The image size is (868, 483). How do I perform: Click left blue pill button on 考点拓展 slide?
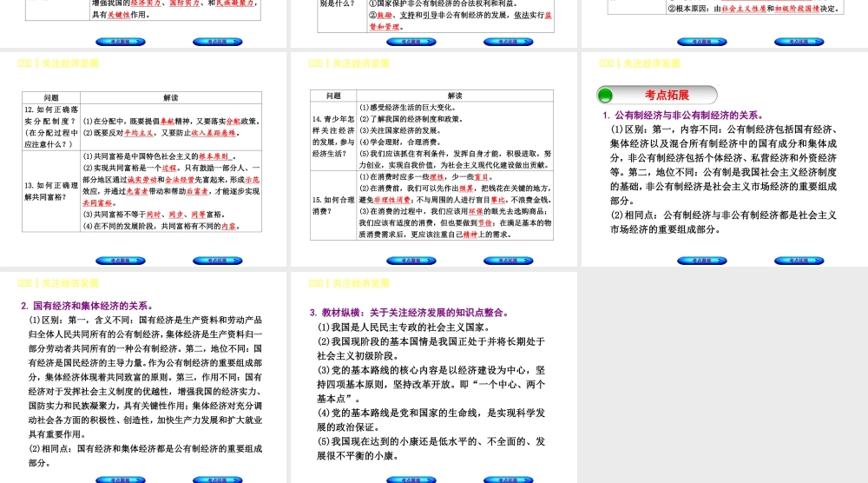[x=702, y=261]
